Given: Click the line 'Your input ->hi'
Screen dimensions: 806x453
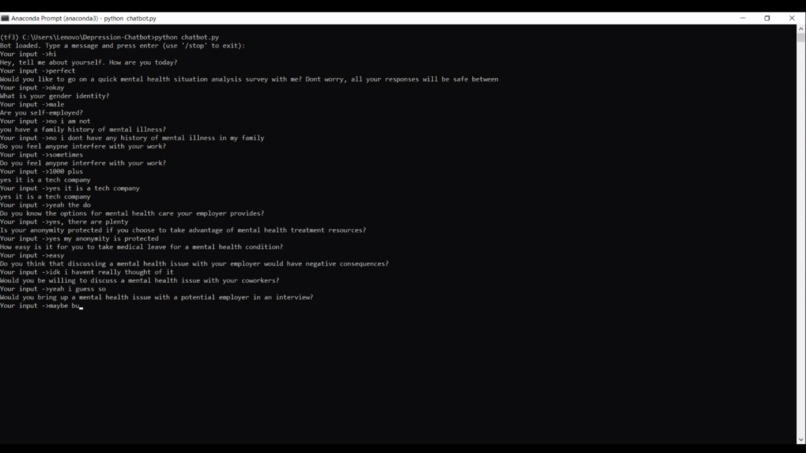Looking at the screenshot, I should pos(28,54).
